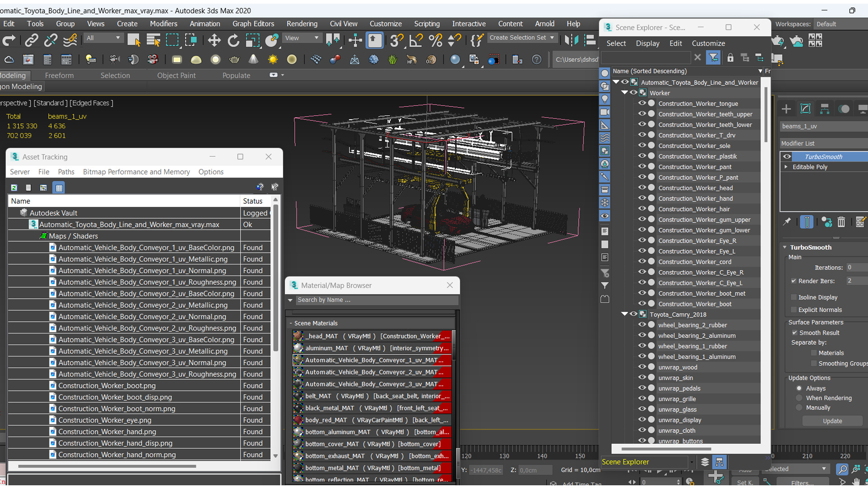Hide Construction_Worker_head via eye icon

click(642, 188)
